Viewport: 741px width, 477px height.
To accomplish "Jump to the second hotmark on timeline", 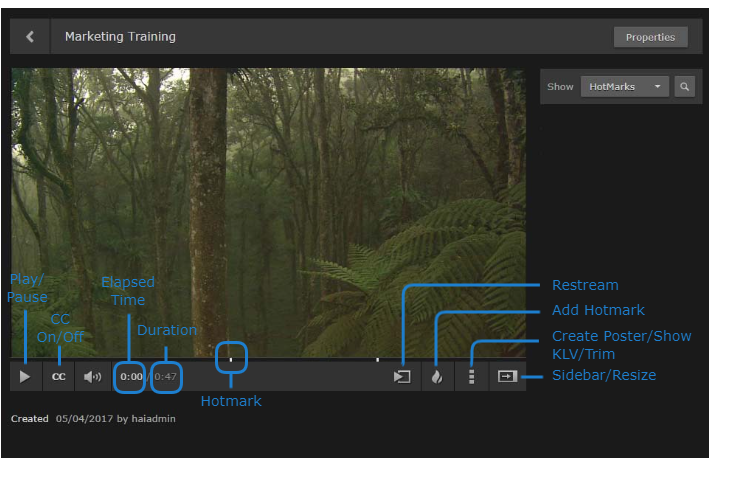I will [377, 358].
